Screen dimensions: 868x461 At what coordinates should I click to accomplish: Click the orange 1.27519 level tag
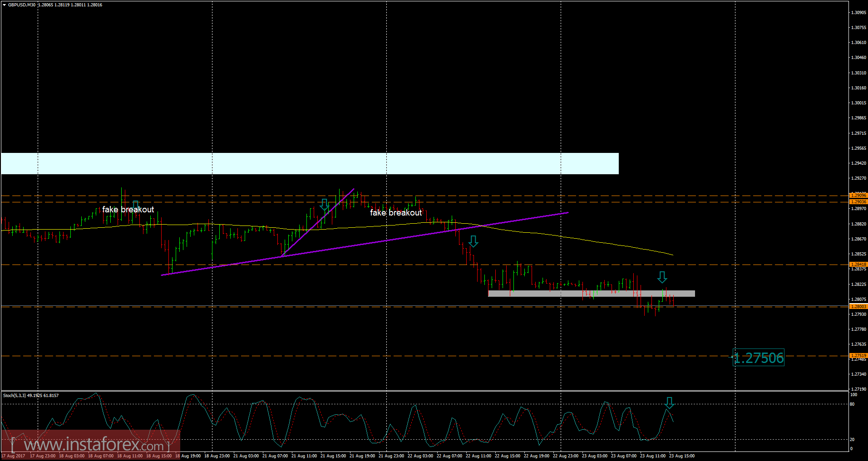tap(858, 355)
